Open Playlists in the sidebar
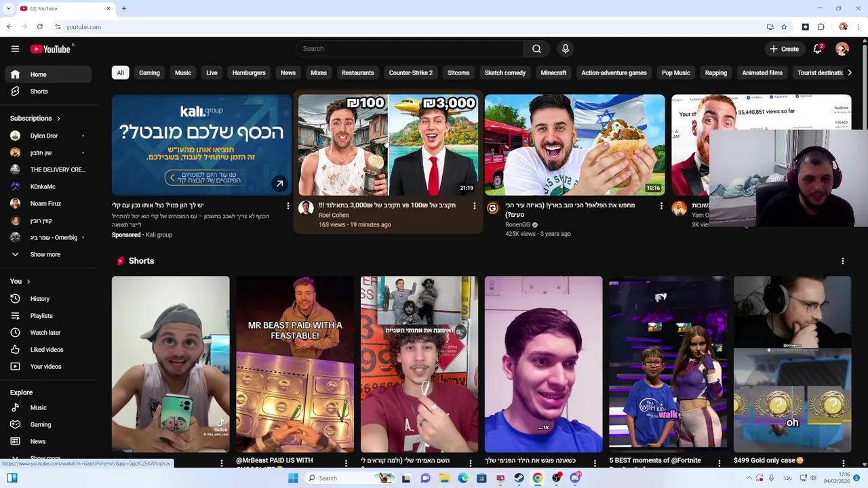868x488 pixels. pyautogui.click(x=47, y=316)
